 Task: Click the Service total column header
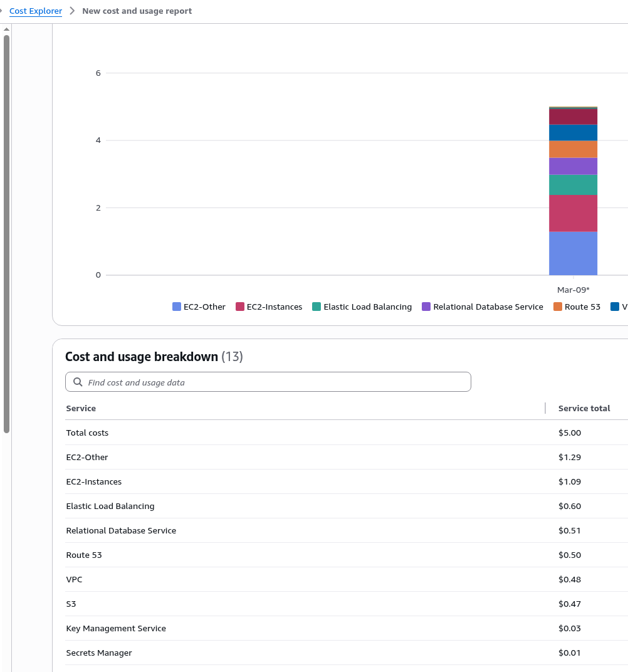pyautogui.click(x=584, y=408)
